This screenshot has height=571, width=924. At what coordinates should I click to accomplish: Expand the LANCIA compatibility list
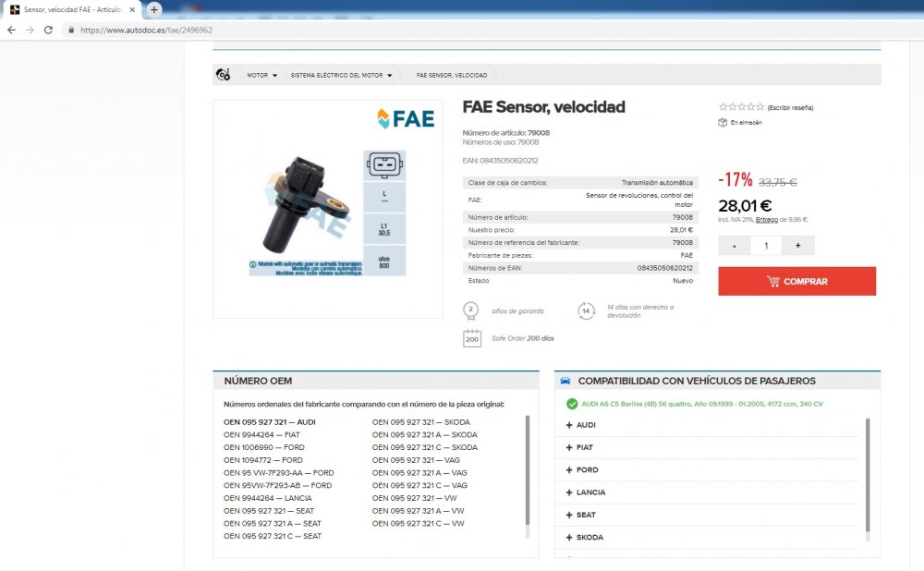585,492
